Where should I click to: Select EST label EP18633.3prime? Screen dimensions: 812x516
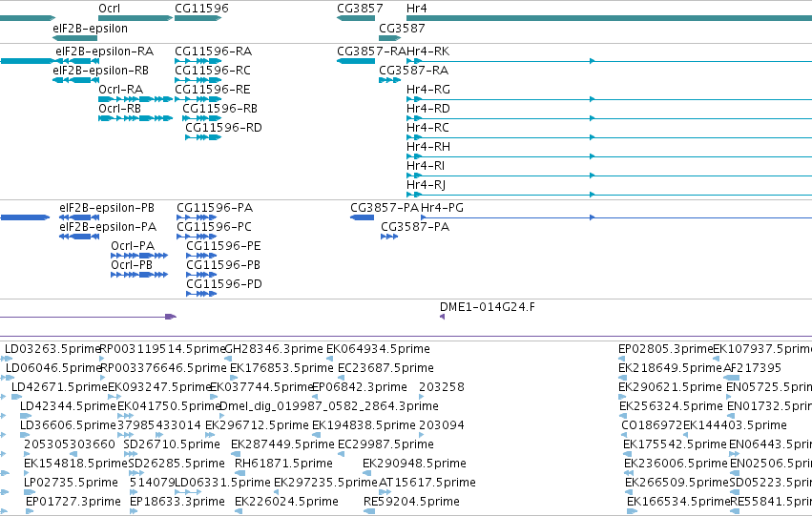[177, 503]
